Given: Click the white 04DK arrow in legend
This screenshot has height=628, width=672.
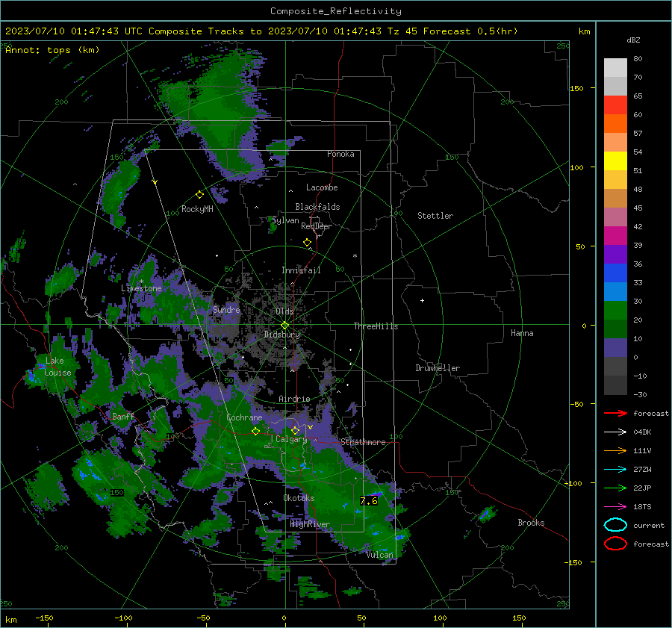Looking at the screenshot, I should pyautogui.click(x=615, y=432).
